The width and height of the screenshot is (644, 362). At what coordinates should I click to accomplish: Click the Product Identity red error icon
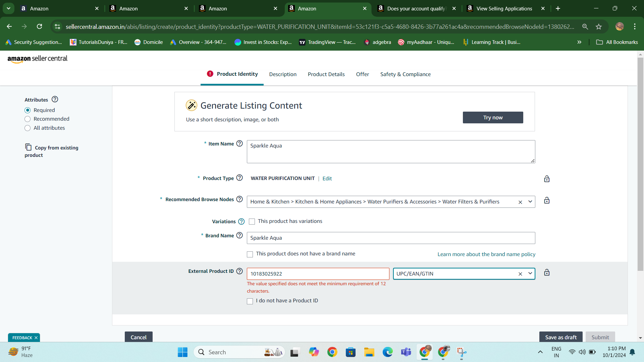click(210, 74)
